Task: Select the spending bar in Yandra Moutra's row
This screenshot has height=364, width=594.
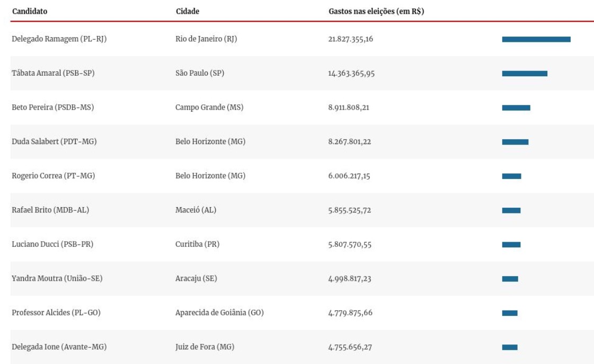Action: (x=510, y=279)
